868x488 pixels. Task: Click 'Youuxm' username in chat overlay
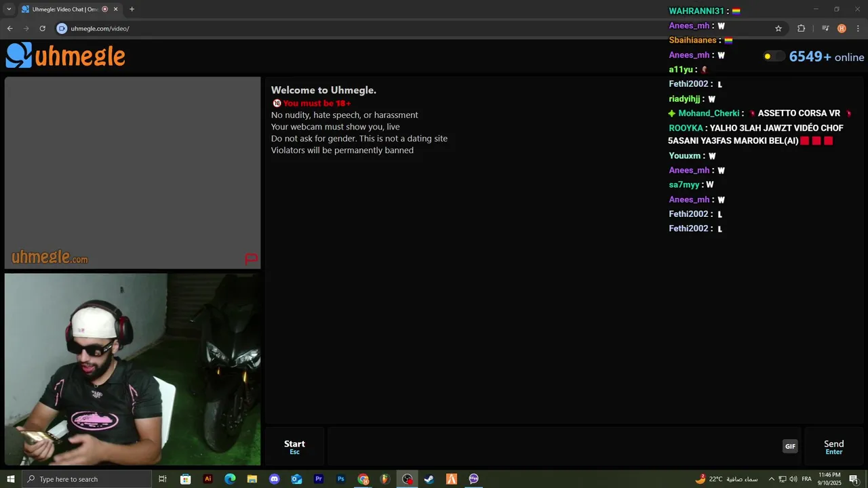[685, 156]
